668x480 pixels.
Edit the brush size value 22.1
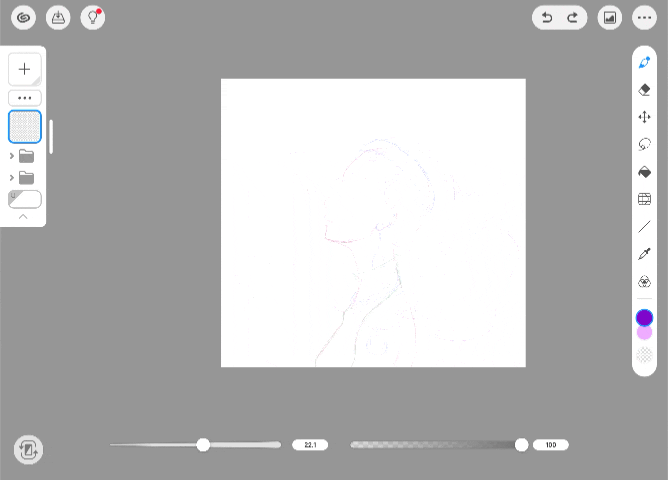coord(310,445)
